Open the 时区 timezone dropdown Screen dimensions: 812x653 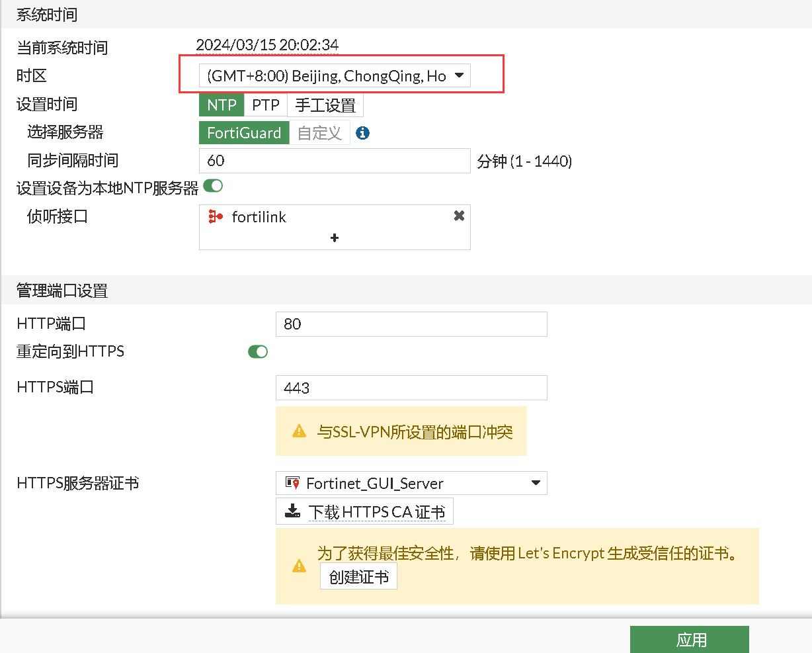[x=335, y=75]
